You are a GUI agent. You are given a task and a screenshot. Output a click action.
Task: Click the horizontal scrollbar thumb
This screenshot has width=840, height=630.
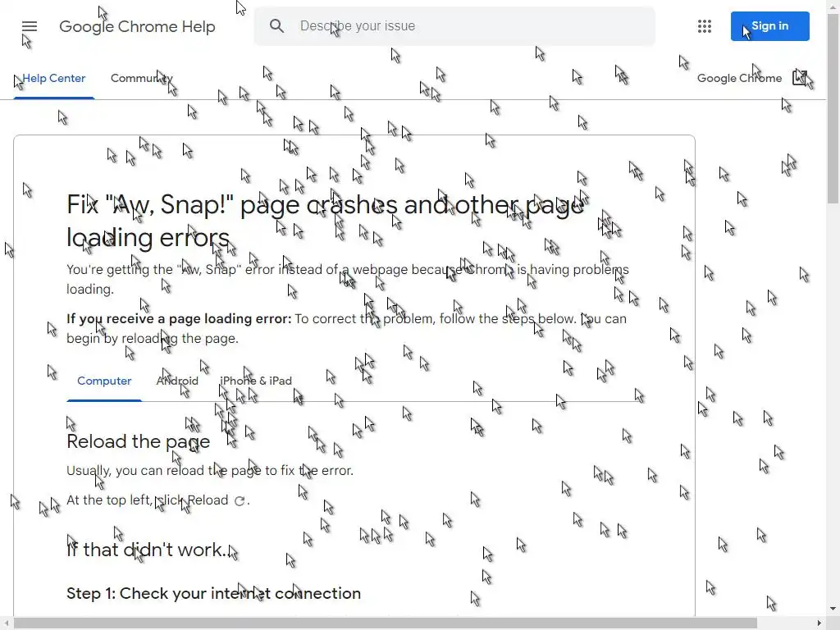click(386, 623)
